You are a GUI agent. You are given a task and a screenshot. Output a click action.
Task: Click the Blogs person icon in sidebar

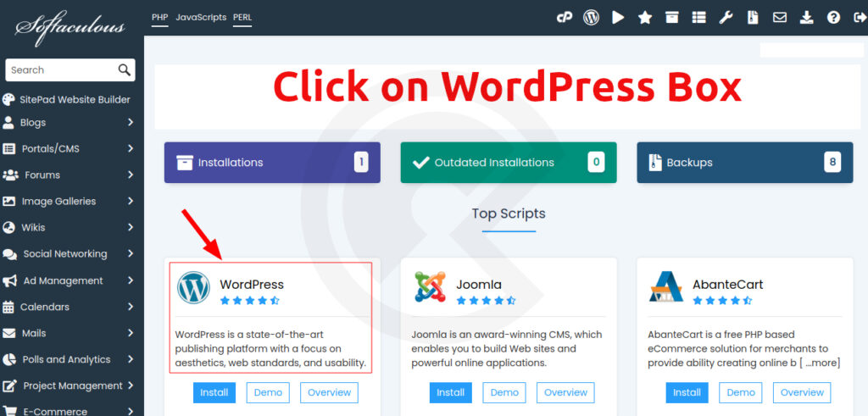point(8,122)
